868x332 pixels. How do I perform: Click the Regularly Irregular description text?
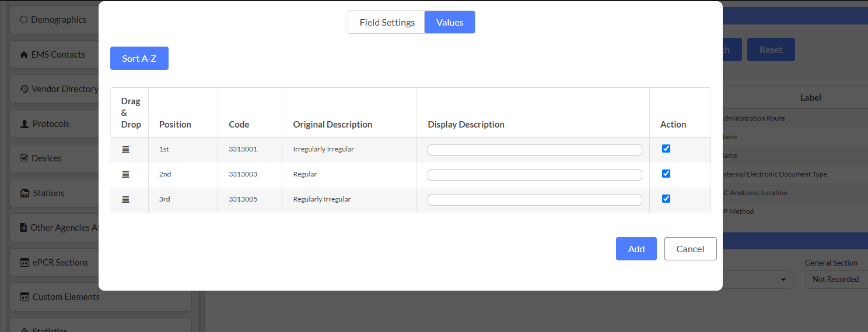(x=321, y=199)
